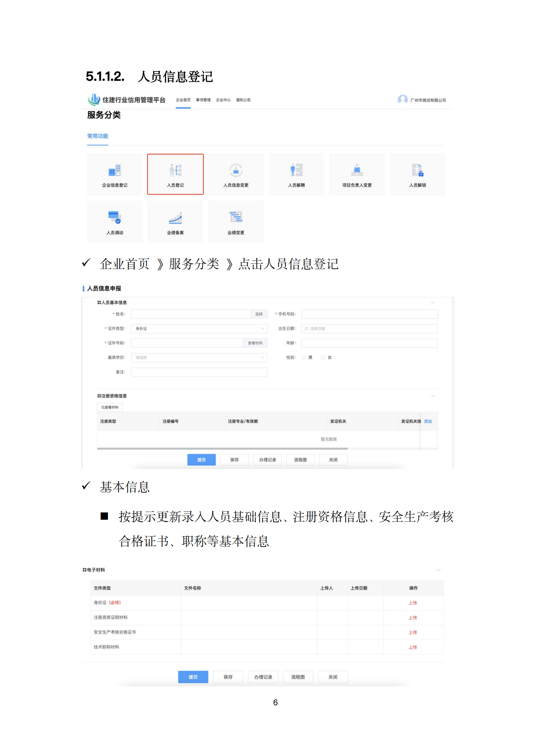Open the 业绩备案 chart icon

click(x=175, y=218)
